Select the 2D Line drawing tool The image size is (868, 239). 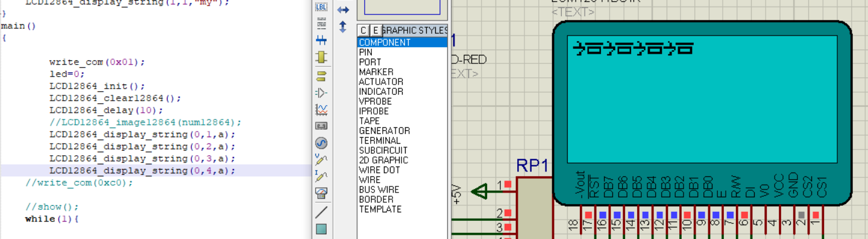pyautogui.click(x=321, y=212)
